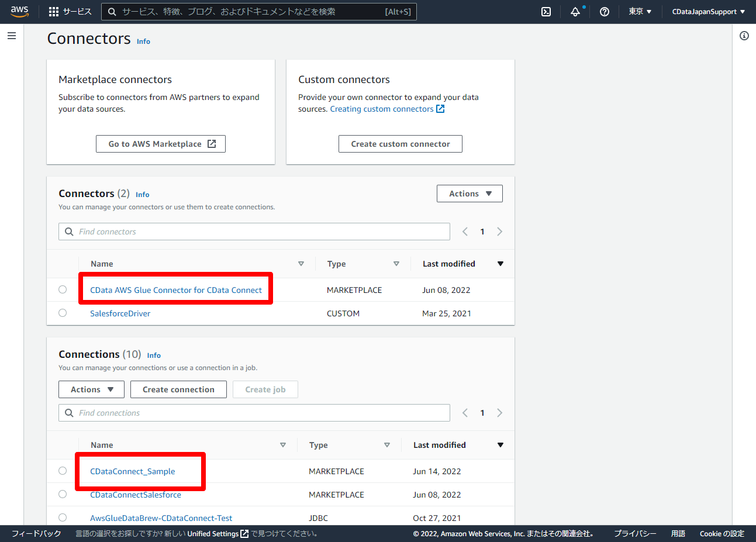
Task: Sort connections by Name column arrow
Action: tap(283, 445)
